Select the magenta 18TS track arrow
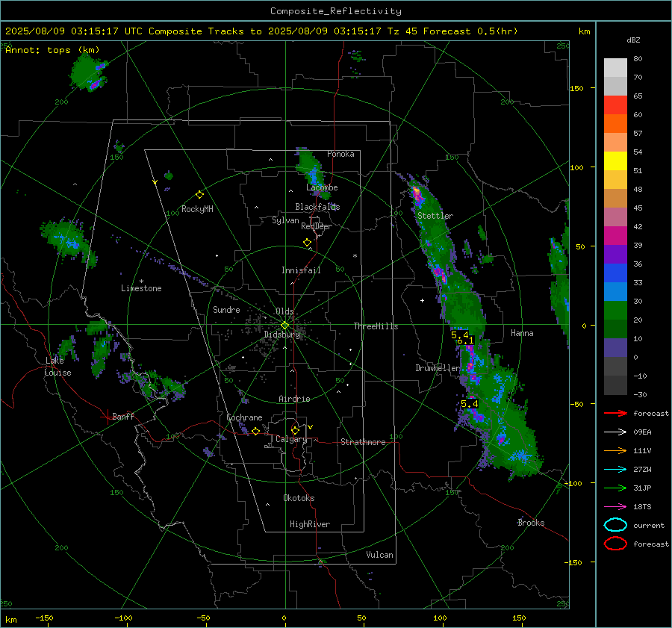This screenshot has width=672, height=628. (x=615, y=507)
